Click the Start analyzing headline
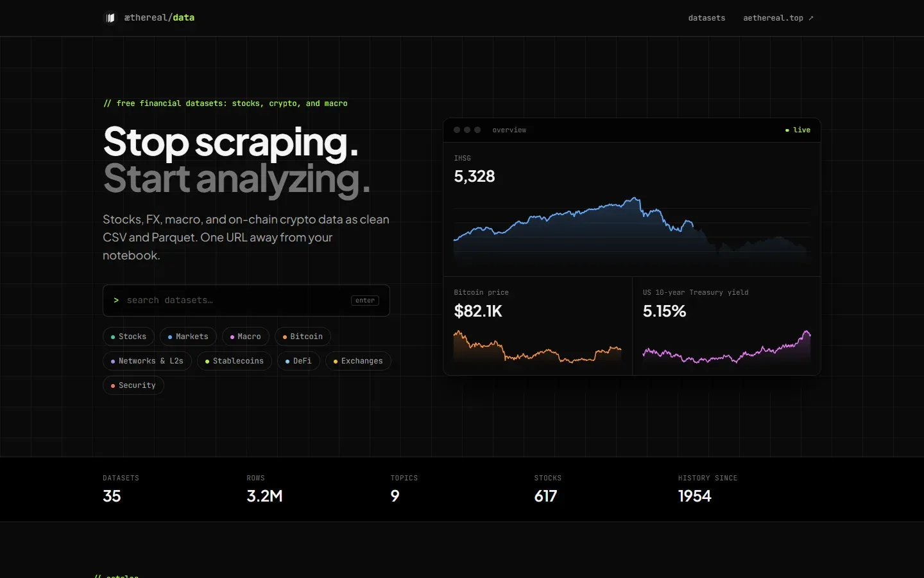The image size is (924, 578). coord(237,179)
